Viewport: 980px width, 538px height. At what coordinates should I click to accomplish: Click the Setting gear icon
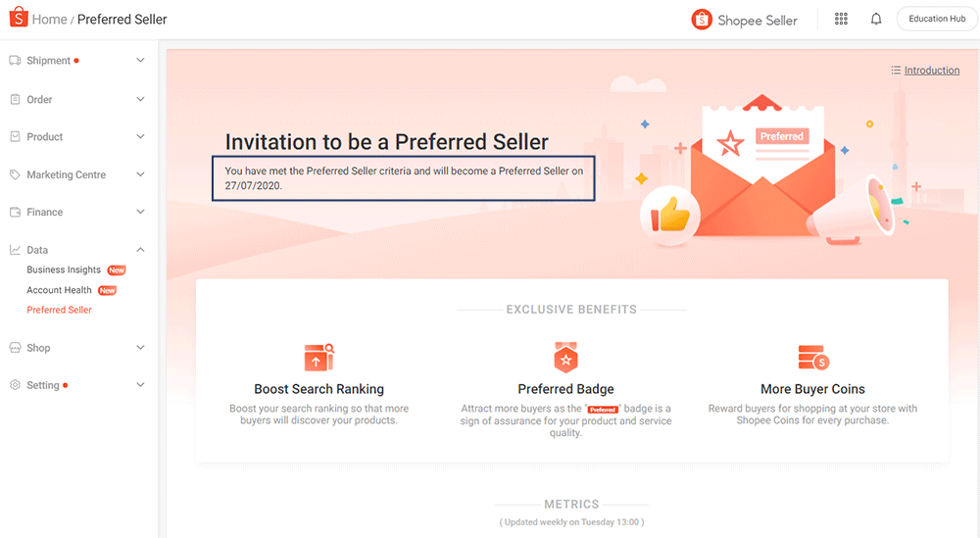tap(15, 385)
